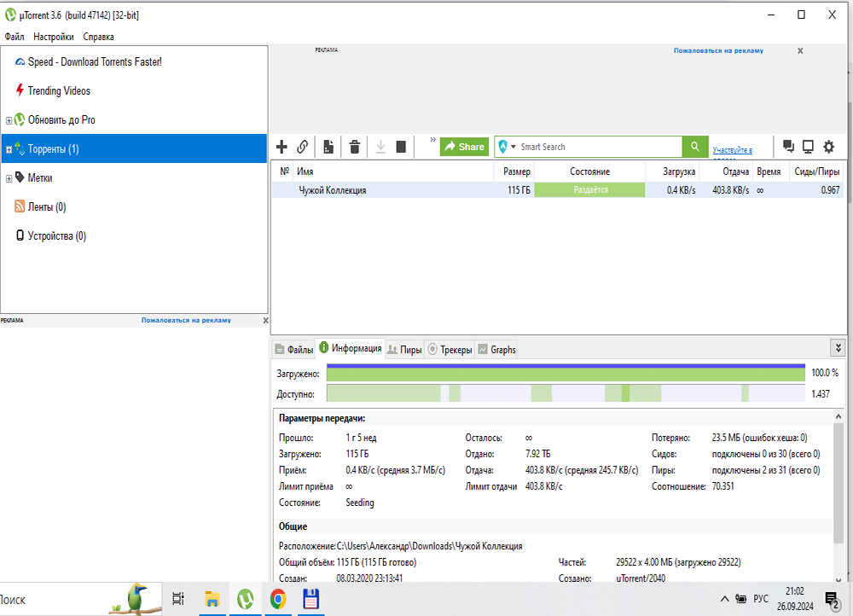Add a torrent with the plus icon
This screenshot has height=616, width=853.
click(281, 147)
